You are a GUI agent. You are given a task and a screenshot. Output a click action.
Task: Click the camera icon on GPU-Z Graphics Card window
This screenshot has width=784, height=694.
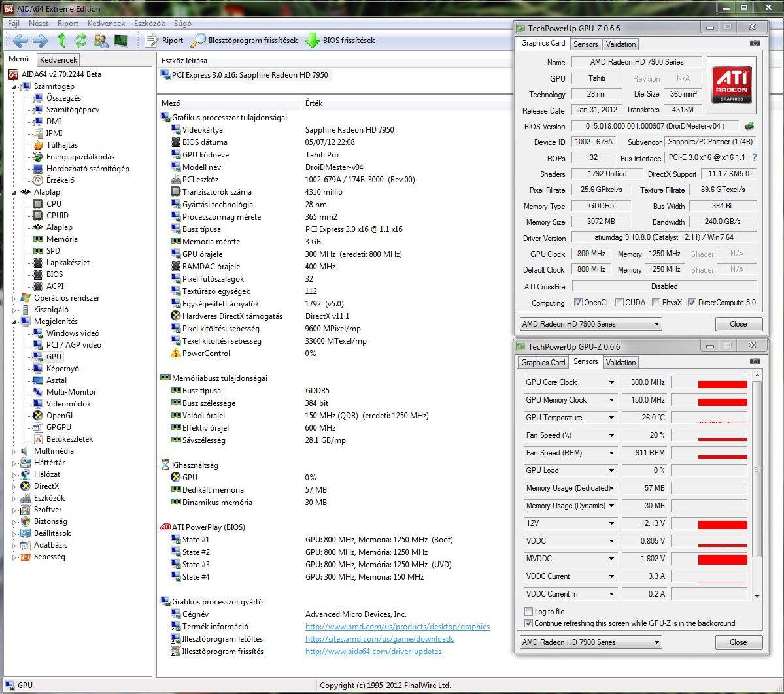tap(755, 43)
